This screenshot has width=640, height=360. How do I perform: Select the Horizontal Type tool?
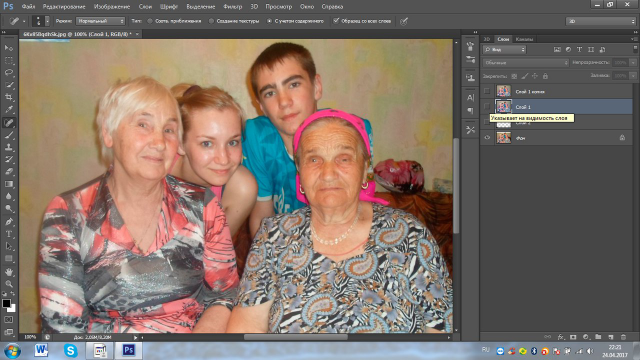coord(9,234)
